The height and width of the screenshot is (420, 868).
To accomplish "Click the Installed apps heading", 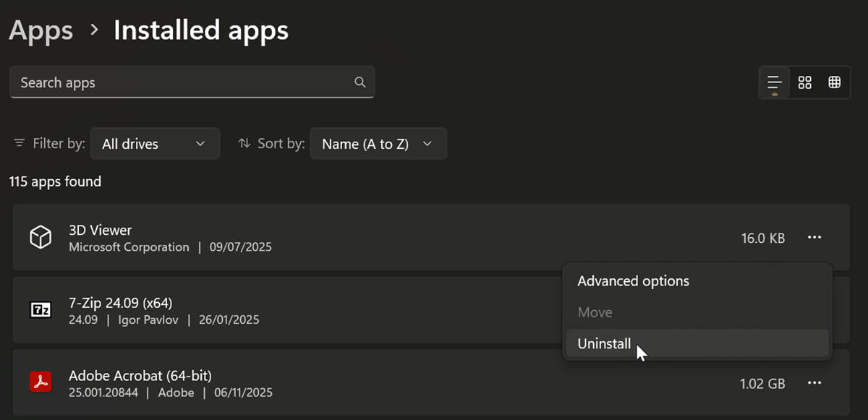I will coord(200,30).
